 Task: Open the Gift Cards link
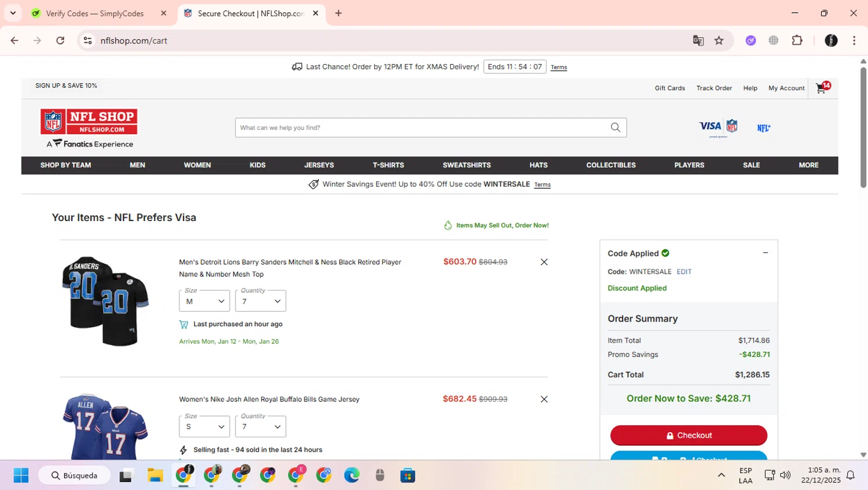tap(670, 88)
